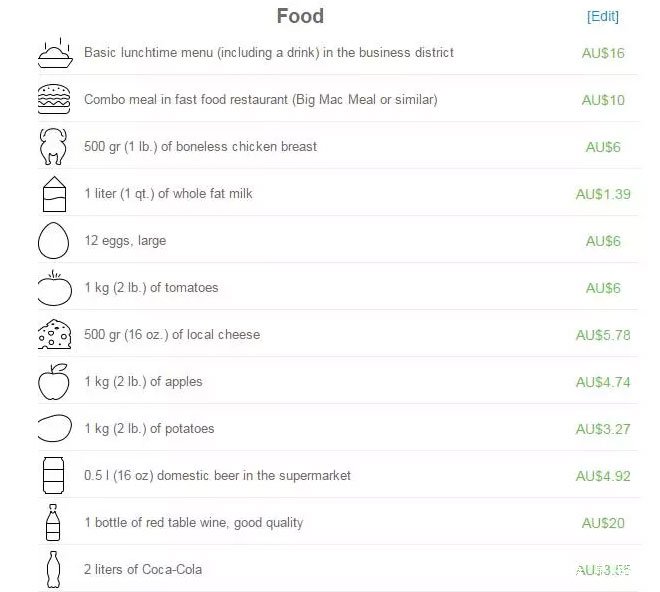Click the chicken breast icon

(x=53, y=146)
